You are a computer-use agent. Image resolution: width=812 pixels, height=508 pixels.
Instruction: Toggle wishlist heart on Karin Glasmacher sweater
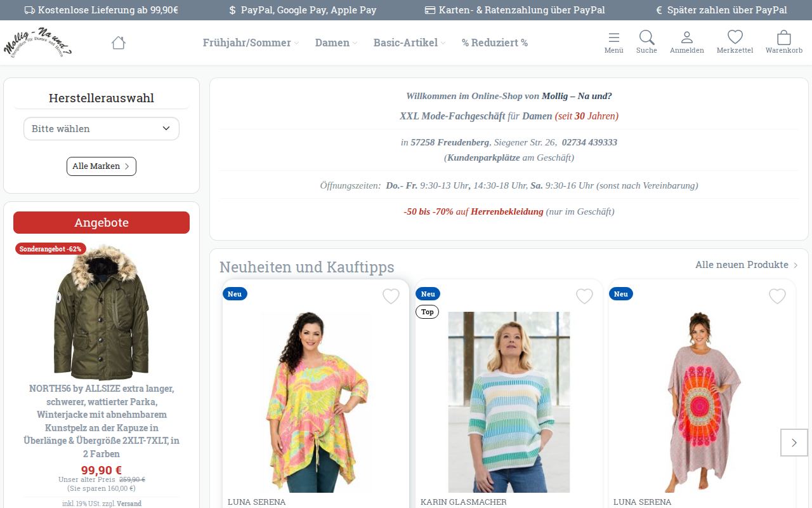point(584,296)
